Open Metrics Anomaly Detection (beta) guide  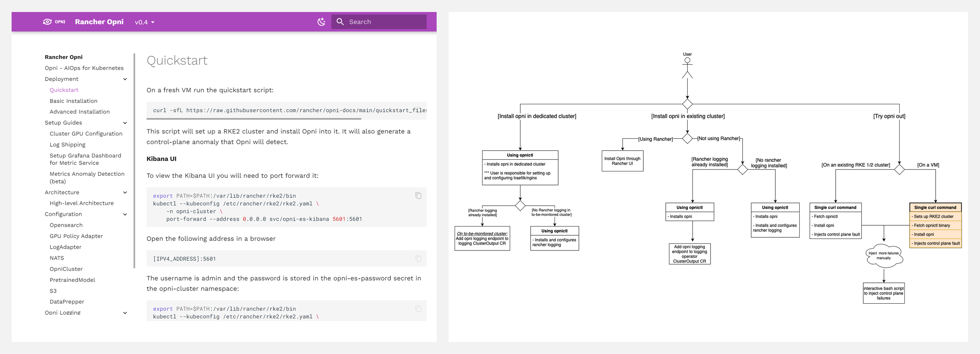[87, 177]
